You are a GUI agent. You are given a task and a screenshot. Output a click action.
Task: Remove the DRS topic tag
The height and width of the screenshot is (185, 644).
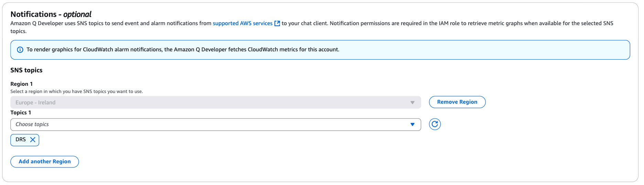(33, 140)
